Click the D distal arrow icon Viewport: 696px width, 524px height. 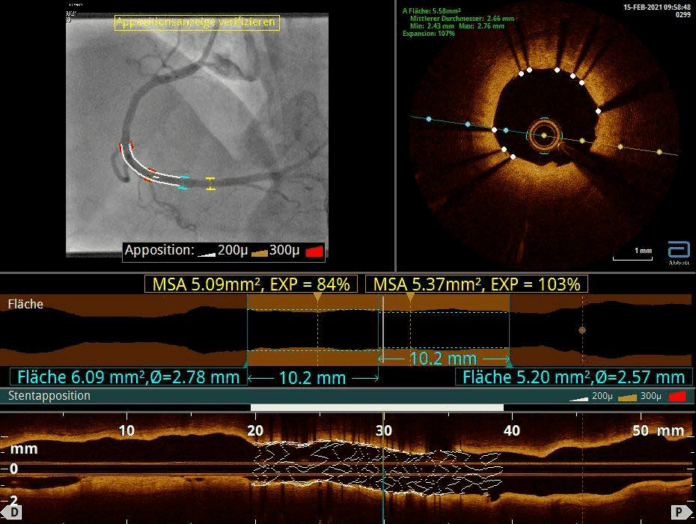pyautogui.click(x=12, y=512)
